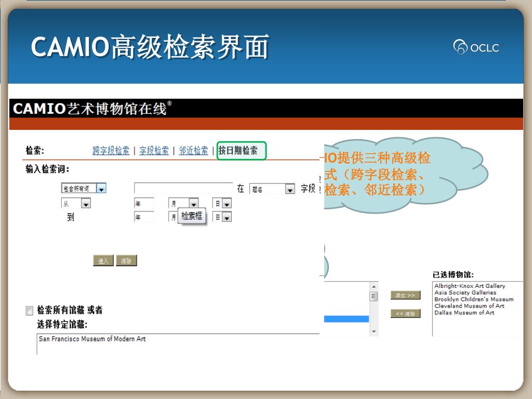Click the 进入 submit button
Image resolution: width=532 pixels, height=399 pixels.
pos(103,261)
